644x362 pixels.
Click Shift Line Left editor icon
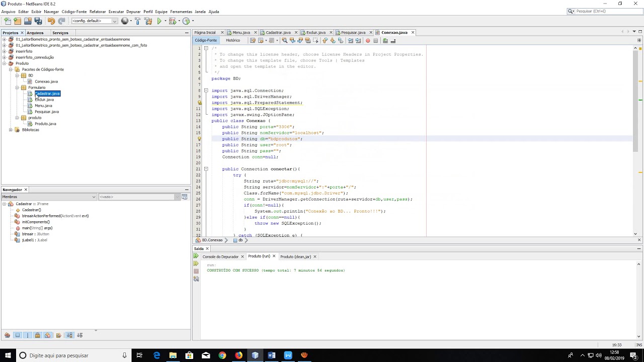click(350, 41)
